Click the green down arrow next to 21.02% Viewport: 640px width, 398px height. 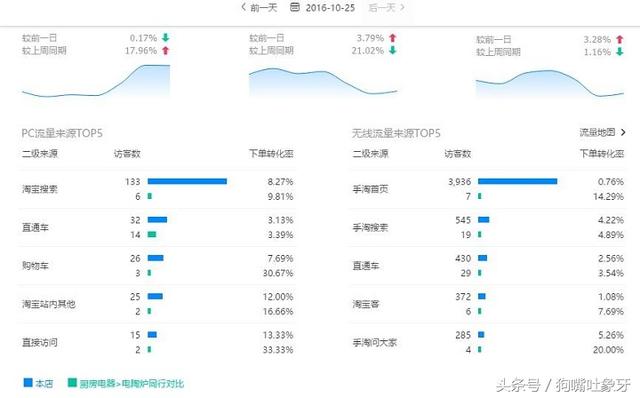coord(392,51)
